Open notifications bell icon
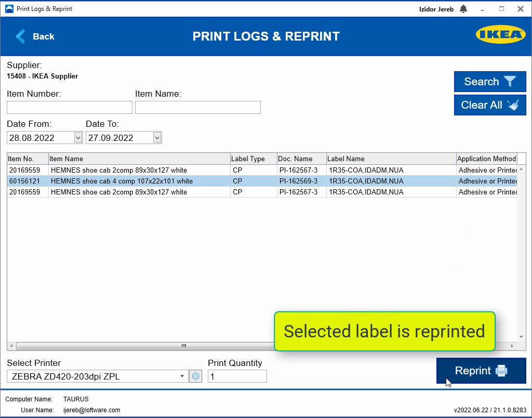The height and width of the screenshot is (418, 532). pyautogui.click(x=463, y=9)
